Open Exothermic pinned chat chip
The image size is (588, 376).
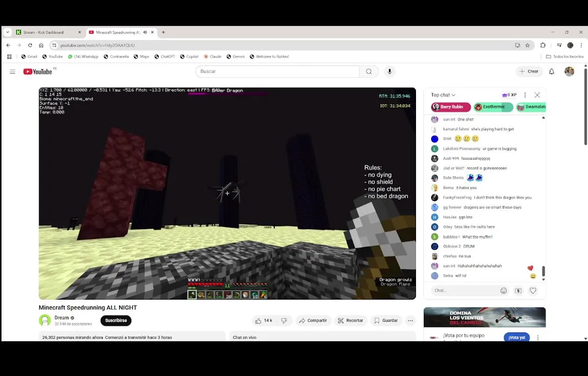click(x=493, y=107)
